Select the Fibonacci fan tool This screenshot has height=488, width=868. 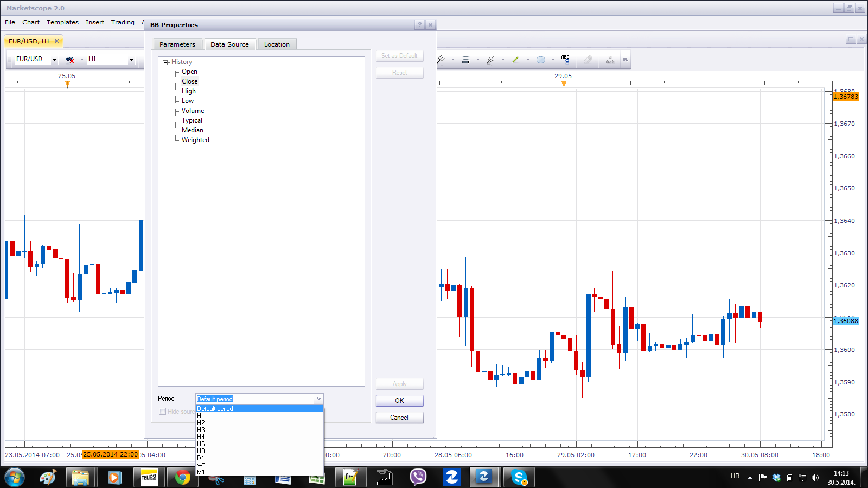(491, 60)
